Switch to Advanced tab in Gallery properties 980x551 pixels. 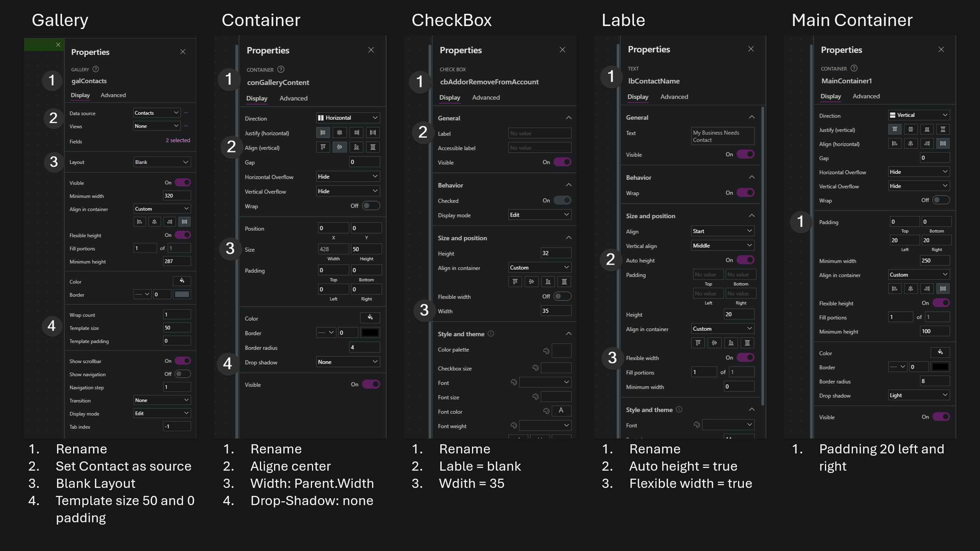(113, 95)
